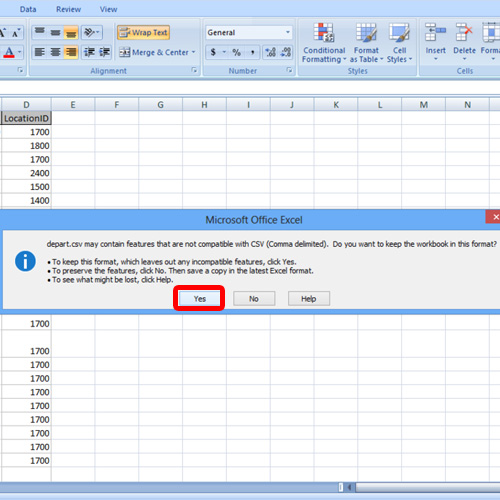Image resolution: width=500 pixels, height=500 pixels.
Task: Click Increase Indent icon
Action: point(104,52)
